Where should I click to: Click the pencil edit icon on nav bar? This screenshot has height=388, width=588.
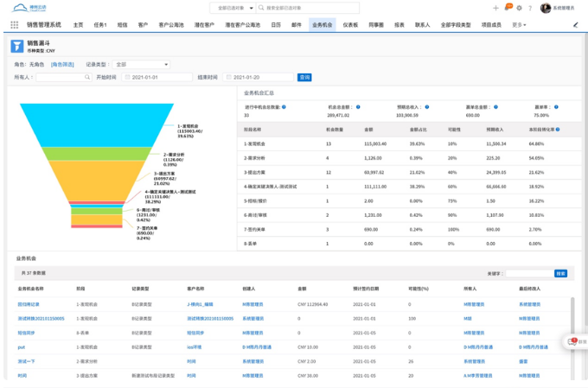pyautogui.click(x=576, y=25)
